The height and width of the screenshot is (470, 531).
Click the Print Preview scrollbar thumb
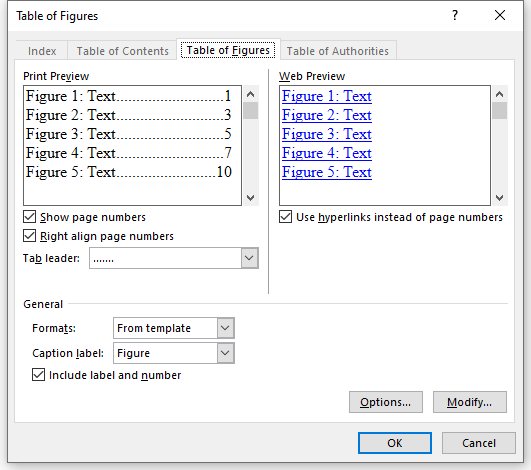click(x=250, y=110)
